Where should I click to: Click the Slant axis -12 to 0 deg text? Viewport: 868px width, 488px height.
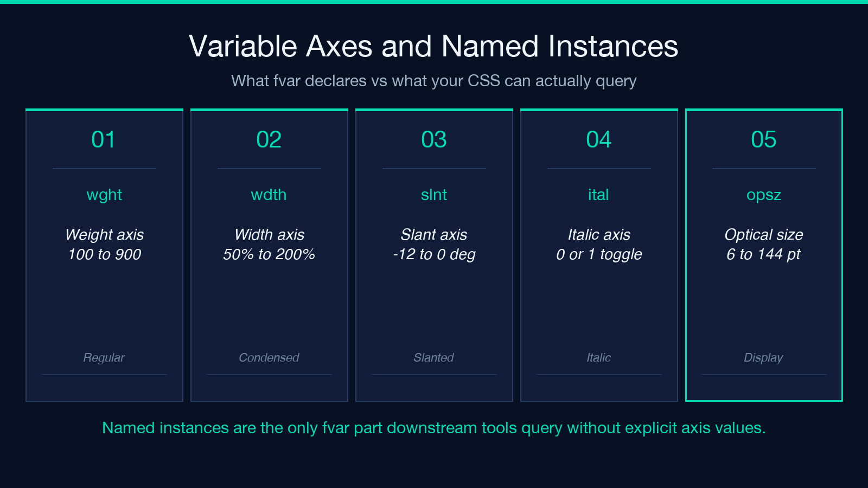[x=434, y=244]
